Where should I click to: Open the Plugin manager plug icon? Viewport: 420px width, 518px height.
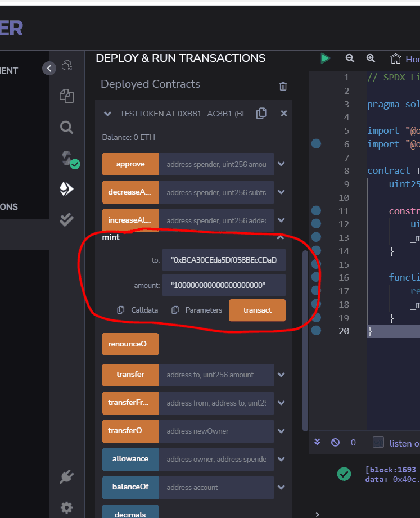[66, 477]
